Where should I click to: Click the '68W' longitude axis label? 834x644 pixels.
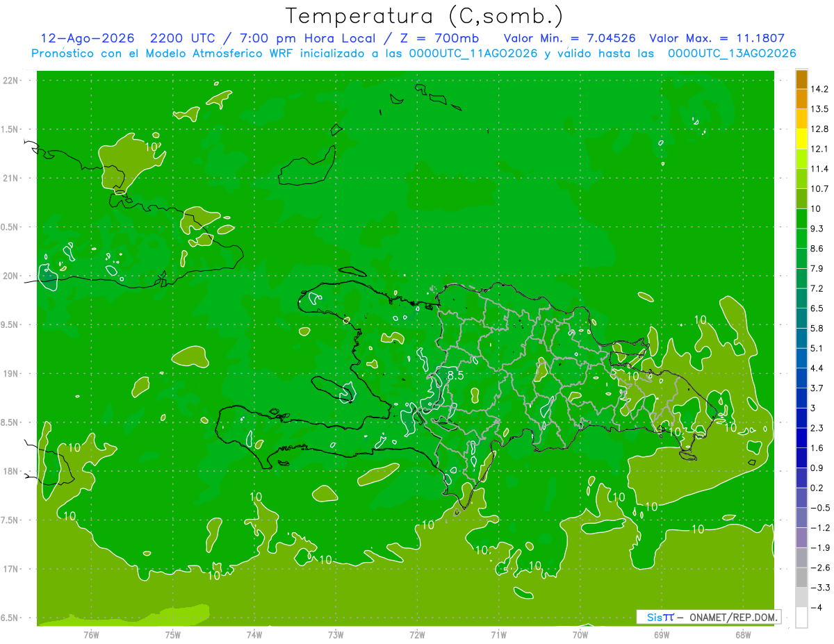pyautogui.click(x=743, y=635)
